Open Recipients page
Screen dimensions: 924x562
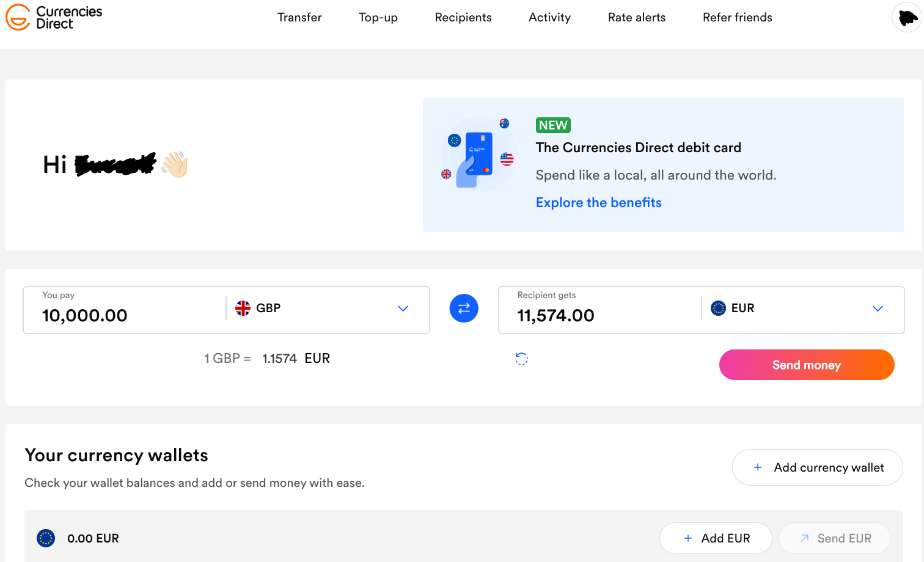pos(463,17)
